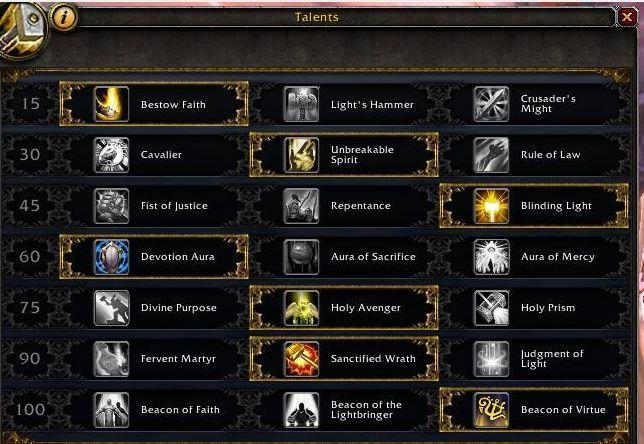The height and width of the screenshot is (444, 644).
Task: Click the selected Bestow Faith talent
Action: click(x=154, y=104)
